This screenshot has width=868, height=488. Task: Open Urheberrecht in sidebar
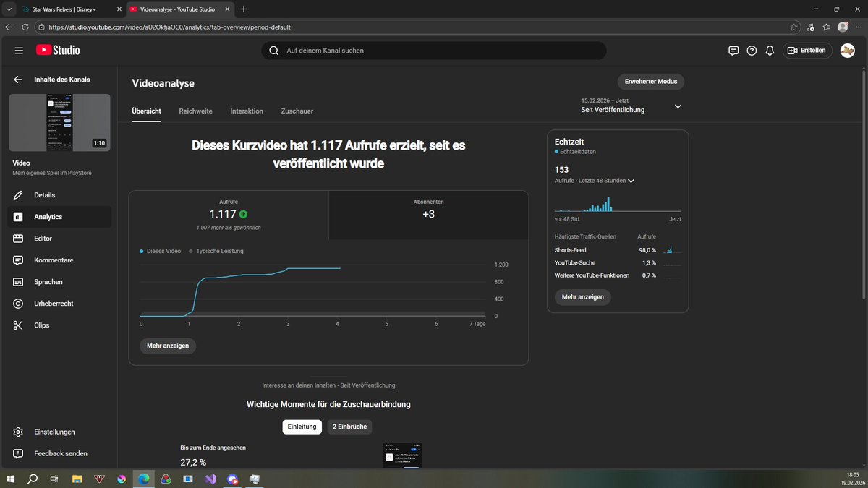[x=59, y=304]
